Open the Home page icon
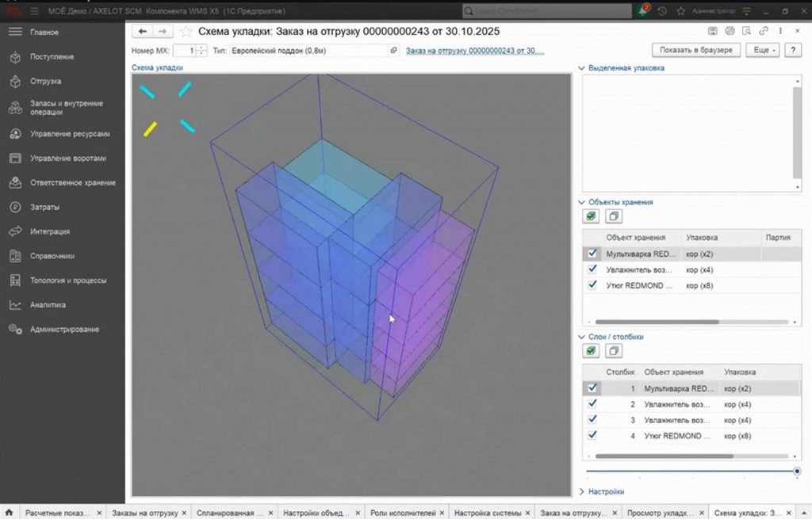 9,513
